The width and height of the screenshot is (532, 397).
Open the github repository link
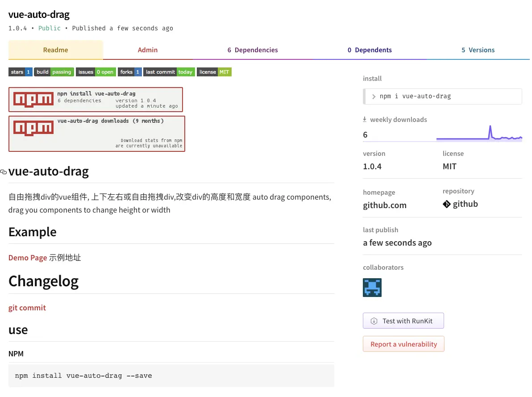(461, 204)
